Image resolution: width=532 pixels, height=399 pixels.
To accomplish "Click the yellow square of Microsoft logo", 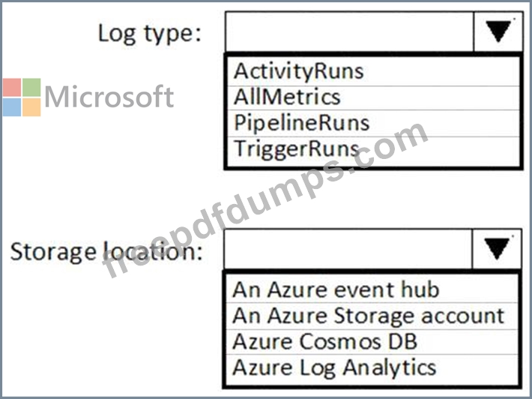I will (31, 107).
